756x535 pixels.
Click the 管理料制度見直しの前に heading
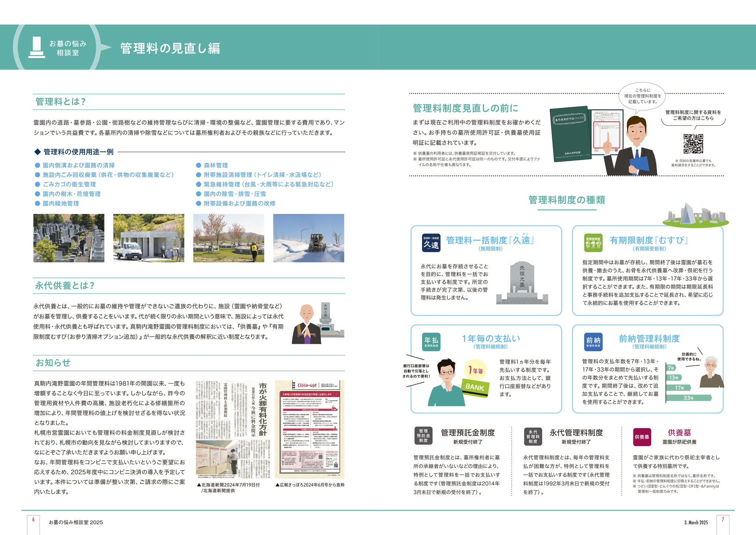click(x=465, y=108)
